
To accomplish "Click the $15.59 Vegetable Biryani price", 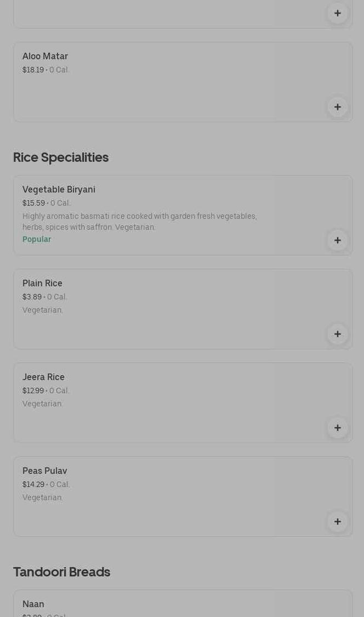I will 33,203.
